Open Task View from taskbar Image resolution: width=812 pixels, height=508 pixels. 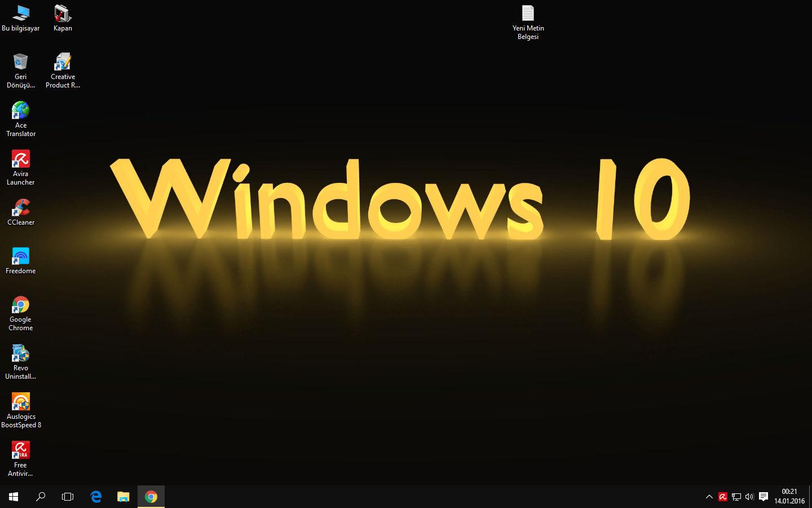pyautogui.click(x=68, y=497)
